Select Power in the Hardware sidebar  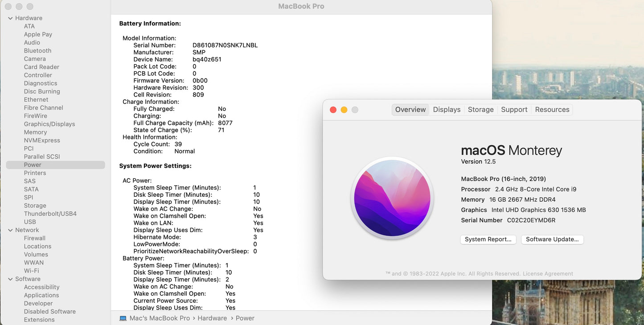(x=33, y=165)
